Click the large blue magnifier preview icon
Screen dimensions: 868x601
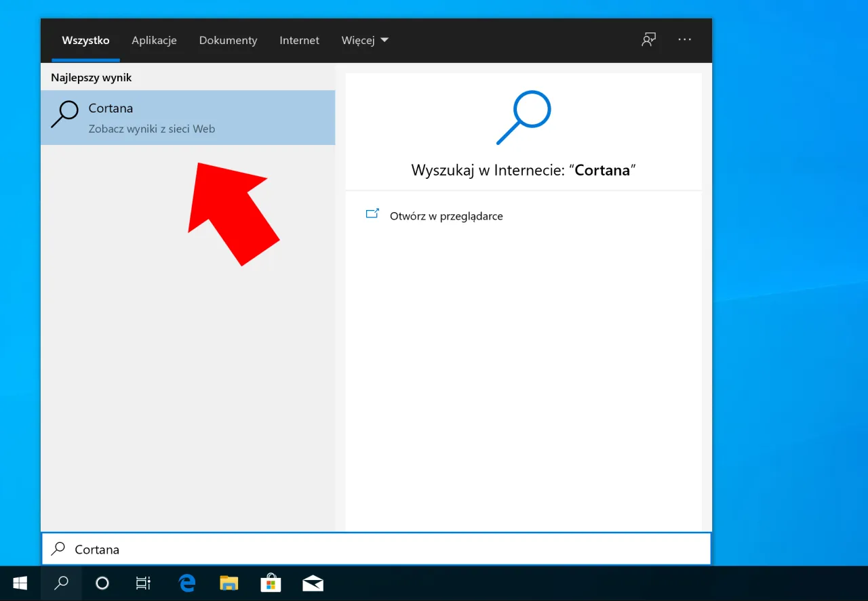[x=524, y=117]
